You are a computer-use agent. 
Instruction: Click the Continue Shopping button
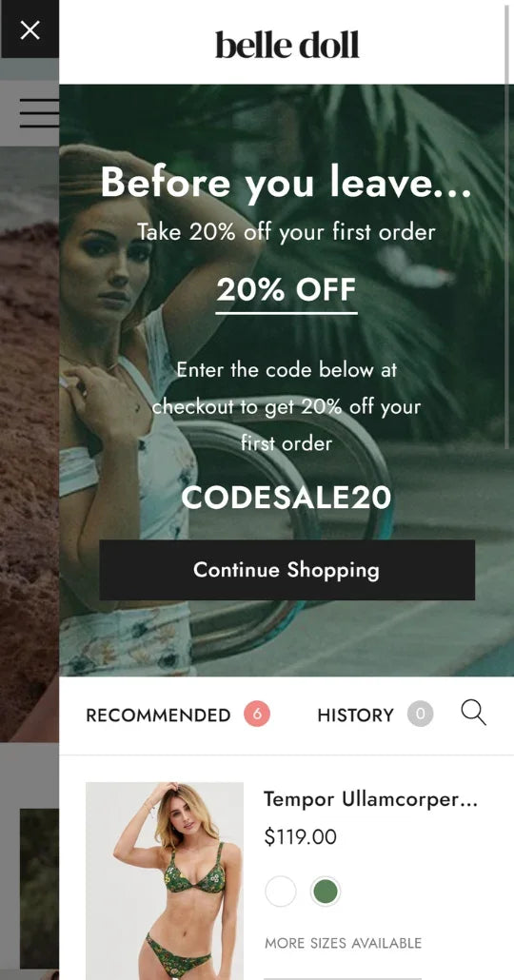click(287, 570)
